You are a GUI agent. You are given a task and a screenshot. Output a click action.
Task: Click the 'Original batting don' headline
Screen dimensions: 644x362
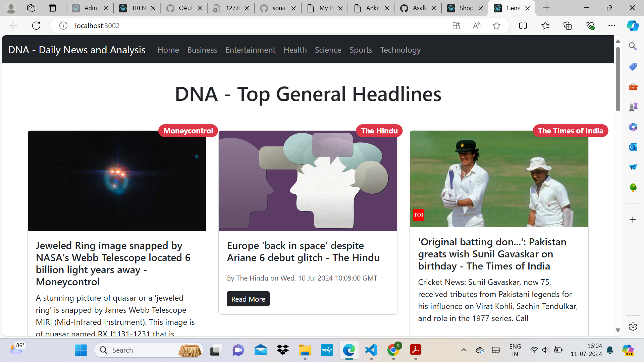(492, 254)
